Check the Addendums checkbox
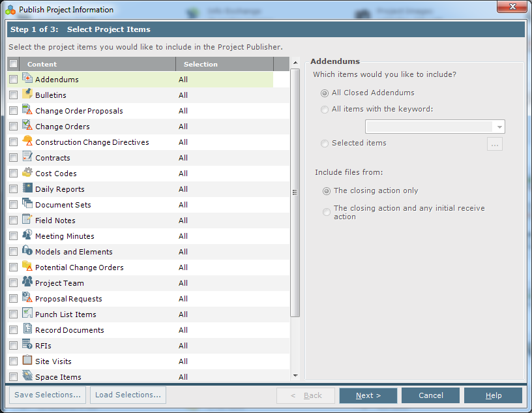 pos(13,80)
